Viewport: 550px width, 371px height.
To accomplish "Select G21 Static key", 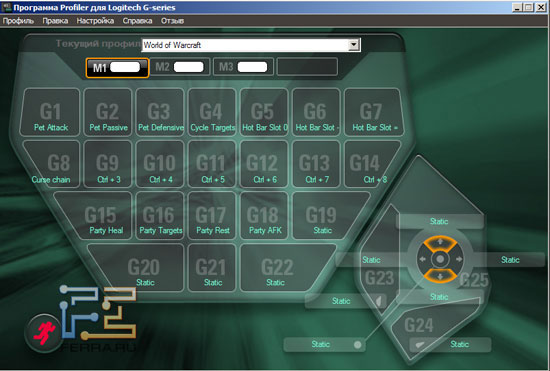I will (212, 268).
